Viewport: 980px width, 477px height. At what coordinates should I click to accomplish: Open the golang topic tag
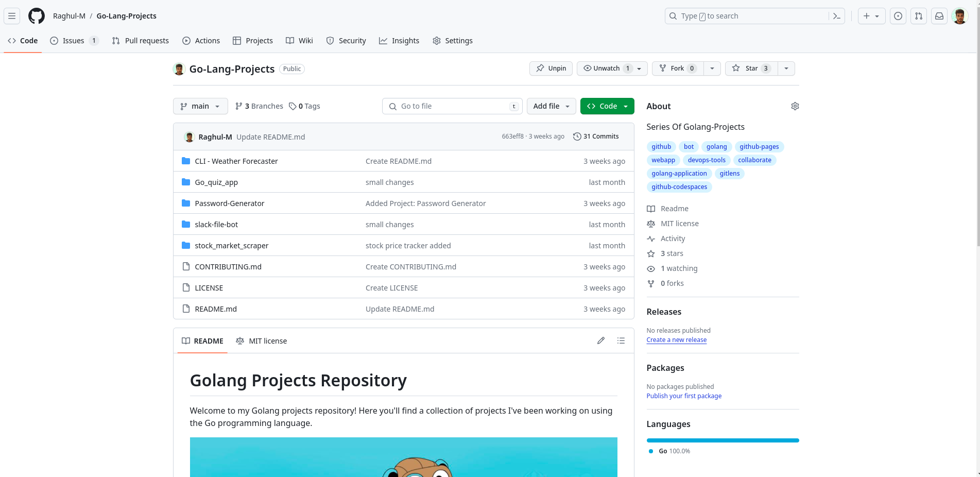717,147
